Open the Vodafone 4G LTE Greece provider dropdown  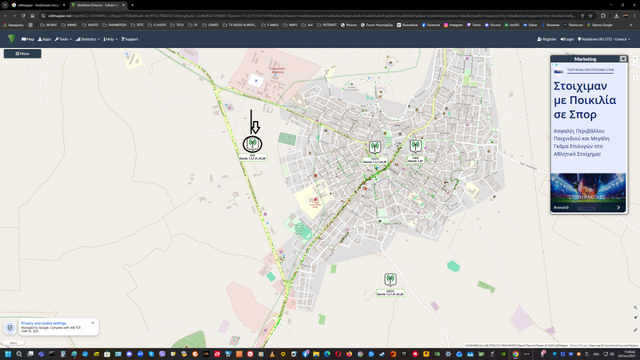pyautogui.click(x=604, y=39)
